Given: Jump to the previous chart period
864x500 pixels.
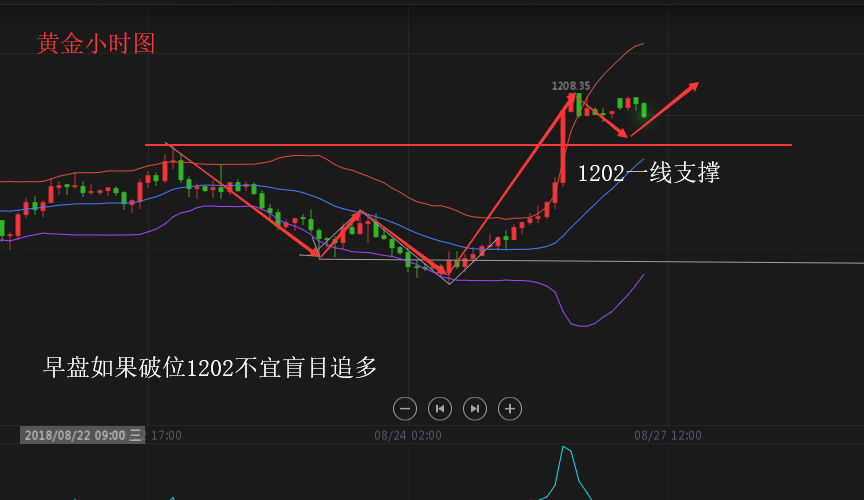Looking at the screenshot, I should (x=440, y=408).
